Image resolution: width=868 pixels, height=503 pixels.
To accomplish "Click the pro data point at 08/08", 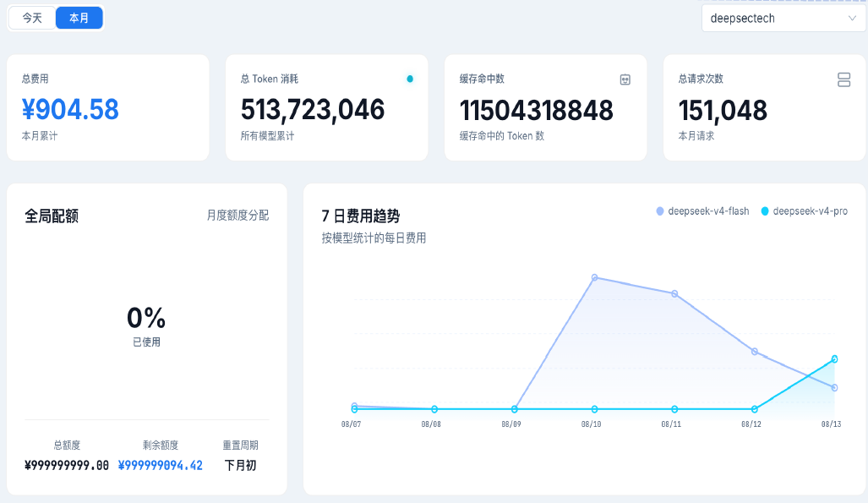I will point(434,409).
